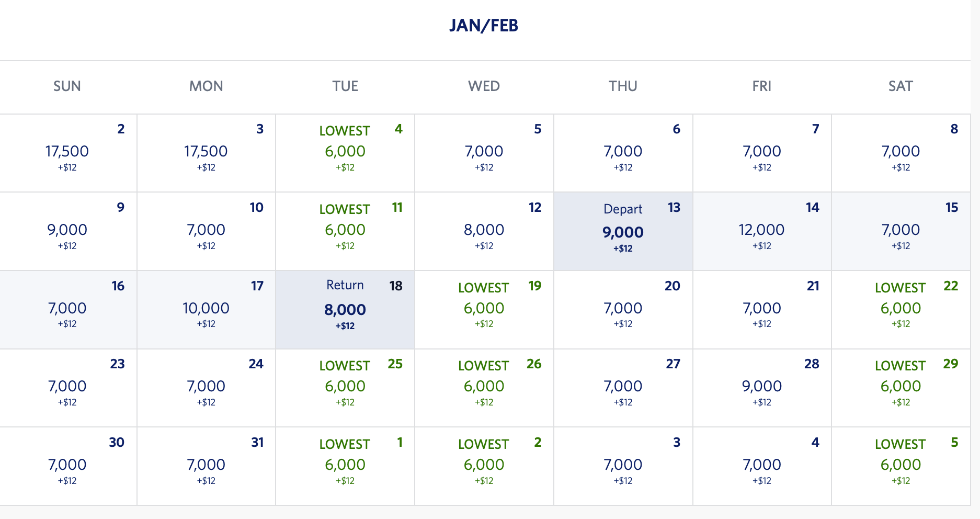The image size is (980, 519).
Task: Select the 12,000 fare on Friday 14
Action: coord(761,230)
